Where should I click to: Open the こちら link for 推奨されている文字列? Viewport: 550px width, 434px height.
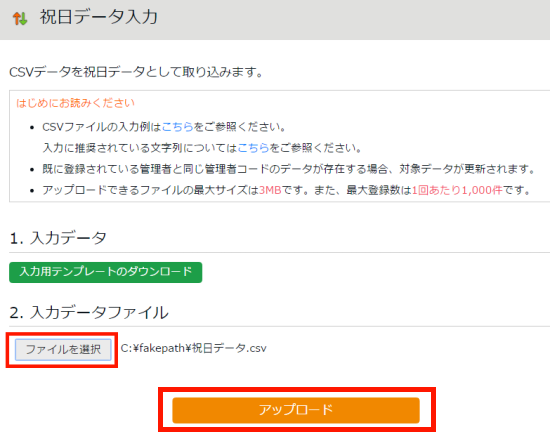pos(253,148)
